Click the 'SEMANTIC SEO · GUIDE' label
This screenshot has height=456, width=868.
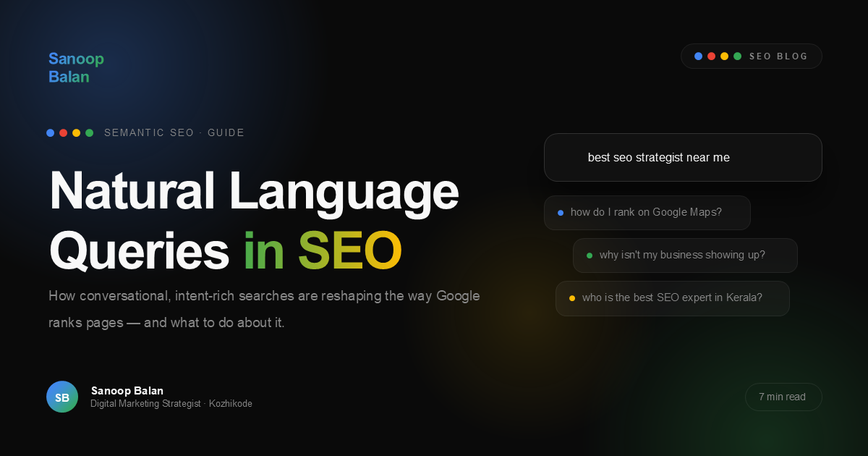[x=174, y=133]
